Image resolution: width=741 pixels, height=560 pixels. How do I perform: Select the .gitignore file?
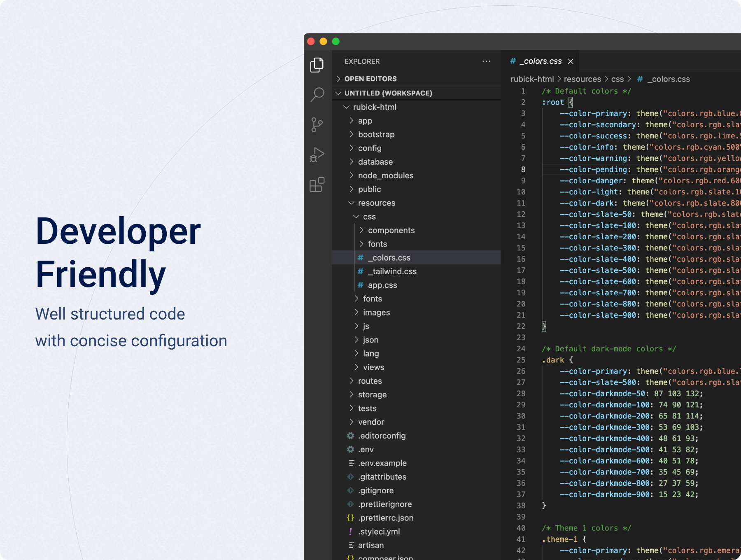(x=375, y=490)
